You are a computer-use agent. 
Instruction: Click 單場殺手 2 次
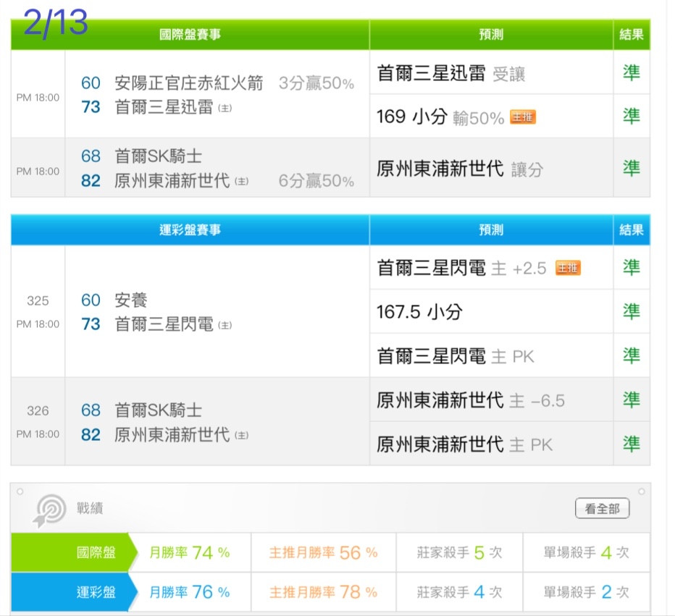[x=587, y=592]
